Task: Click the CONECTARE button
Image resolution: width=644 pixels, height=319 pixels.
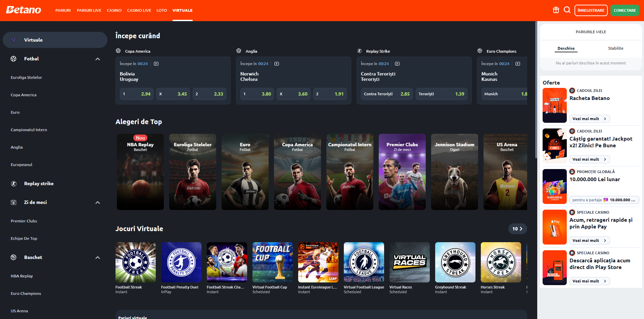Action: (625, 10)
